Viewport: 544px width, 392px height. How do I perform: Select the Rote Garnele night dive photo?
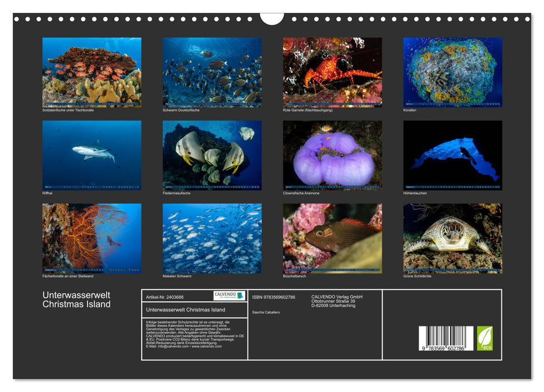[332, 72]
